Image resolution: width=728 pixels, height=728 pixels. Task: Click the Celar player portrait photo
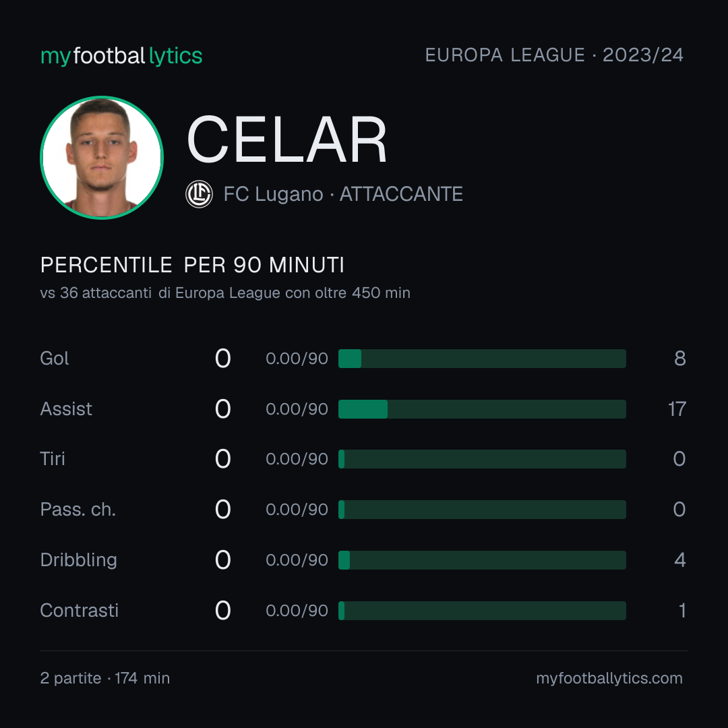[102, 157]
